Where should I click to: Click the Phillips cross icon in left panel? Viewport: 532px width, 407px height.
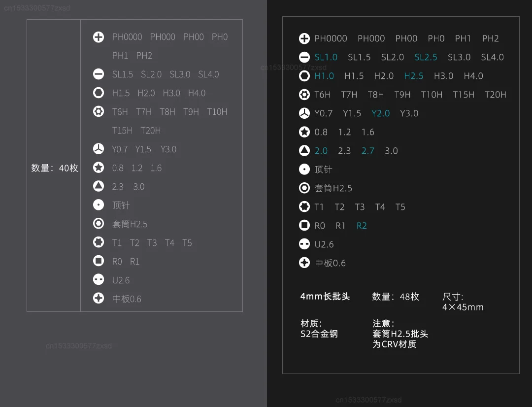point(99,37)
